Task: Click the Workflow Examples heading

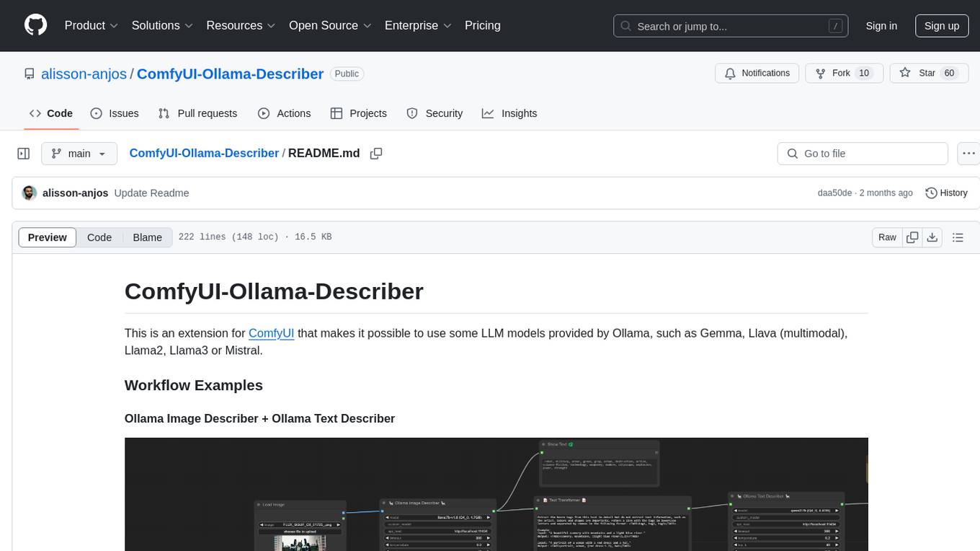Action: (194, 385)
